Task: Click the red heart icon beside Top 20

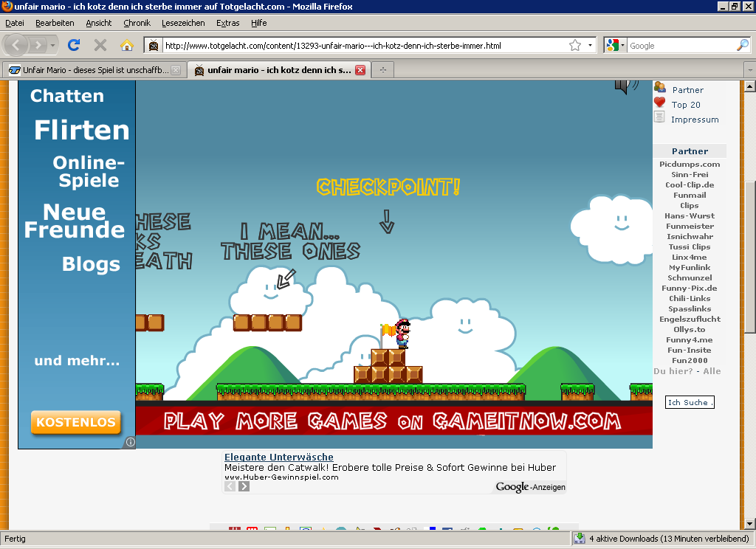Action: point(659,102)
